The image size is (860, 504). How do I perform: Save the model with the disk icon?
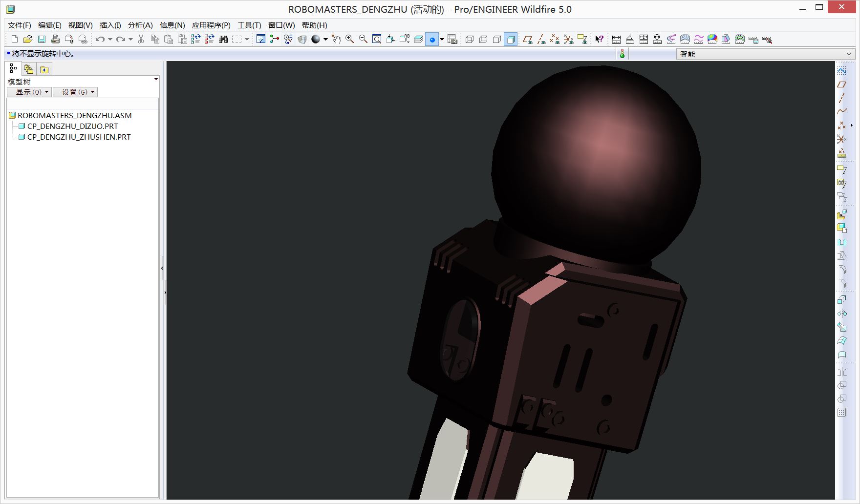click(42, 39)
